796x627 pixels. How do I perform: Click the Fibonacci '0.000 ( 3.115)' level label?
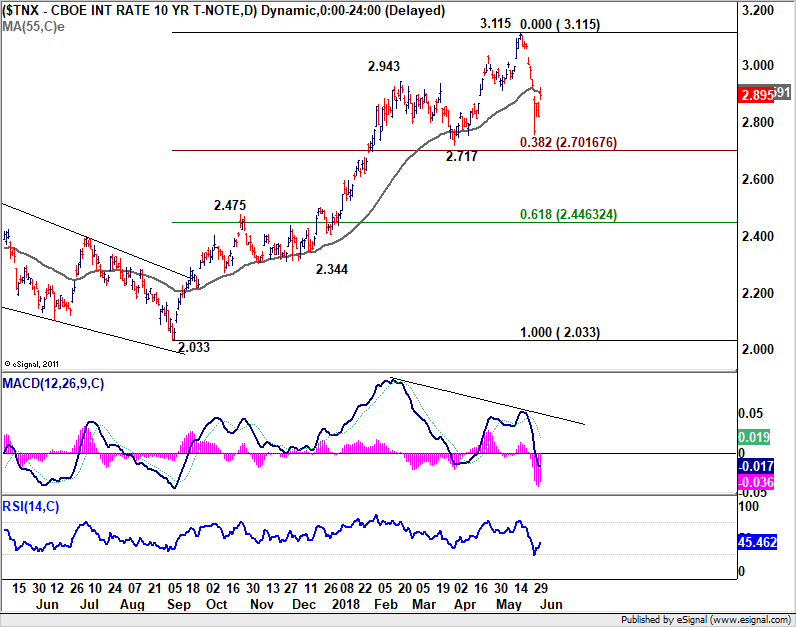(x=560, y=24)
